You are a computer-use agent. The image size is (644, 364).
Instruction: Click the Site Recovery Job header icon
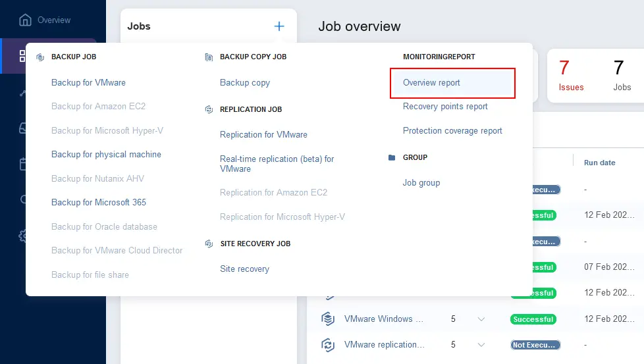pos(209,244)
